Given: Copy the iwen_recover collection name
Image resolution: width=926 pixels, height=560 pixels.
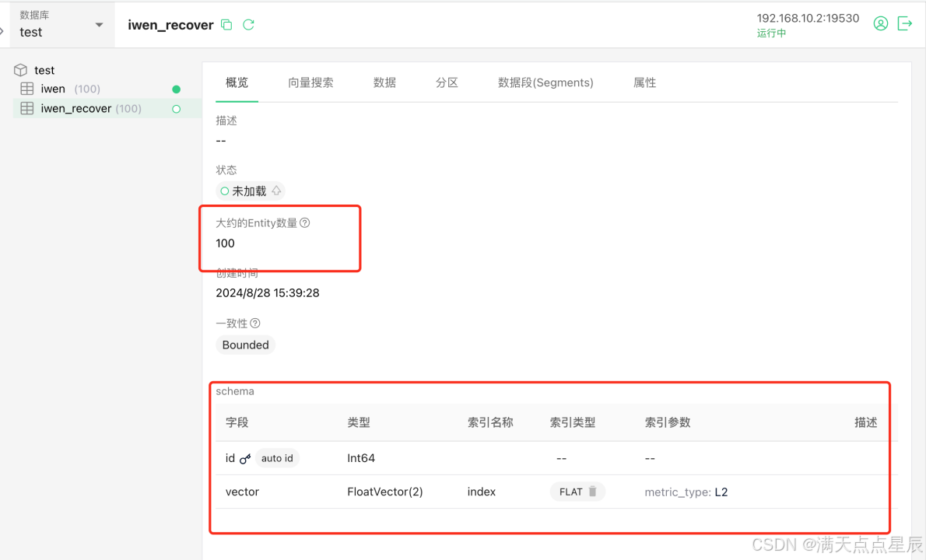Looking at the screenshot, I should (226, 25).
